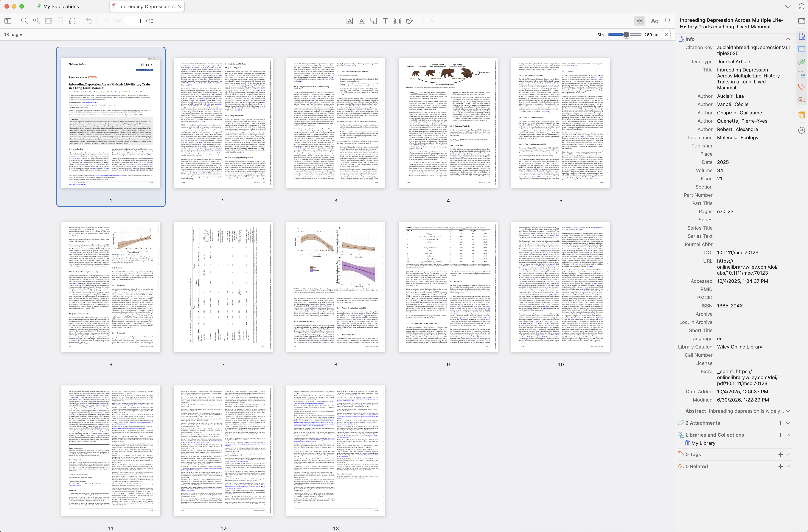This screenshot has height=532, width=808.
Task: Collapse the Info section
Action: pyautogui.click(x=788, y=39)
